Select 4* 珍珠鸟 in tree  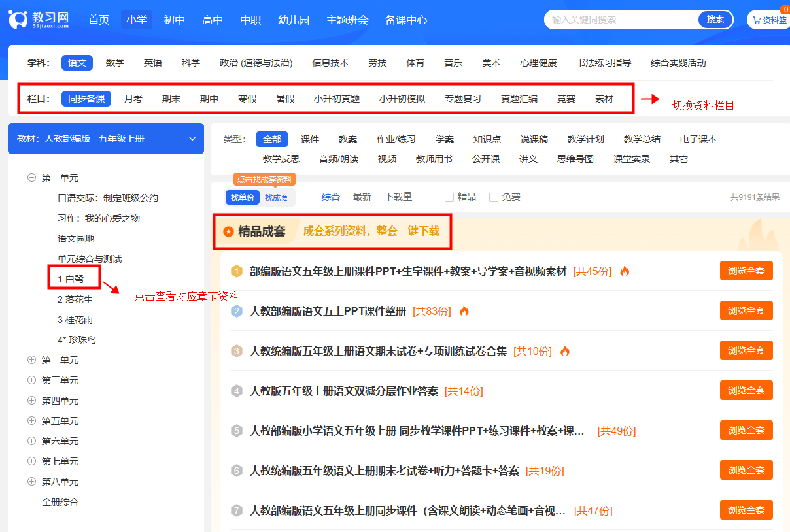(77, 340)
